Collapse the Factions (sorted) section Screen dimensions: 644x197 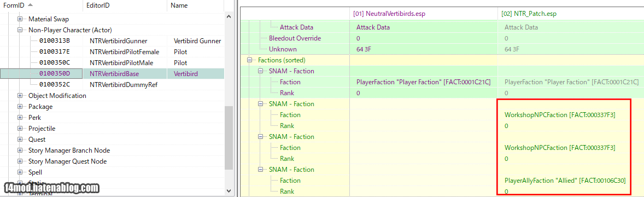pyautogui.click(x=249, y=60)
